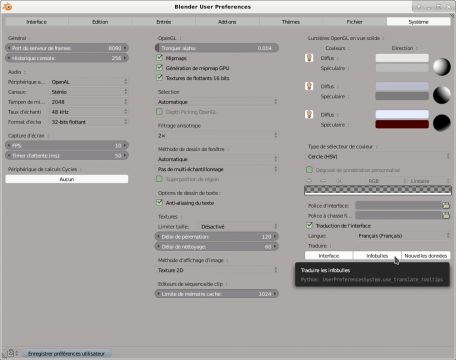Click Enregistrer préférences utilisateur button
The image size is (456, 360).
(66, 353)
